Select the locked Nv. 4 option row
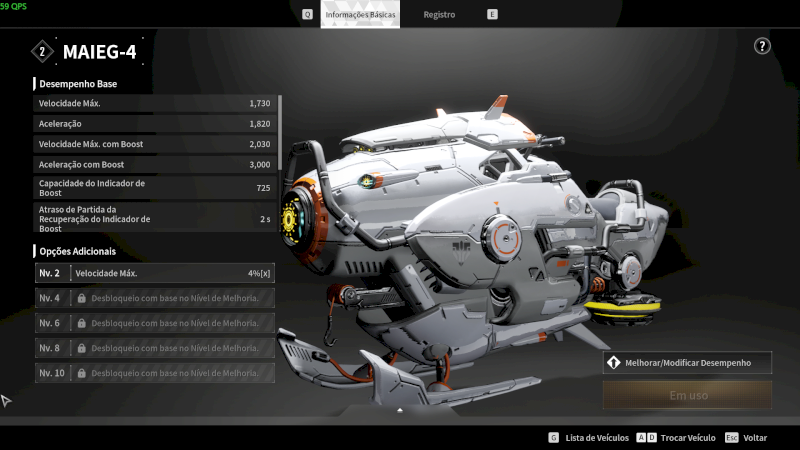Screen dimensions: 800x450 click(155, 298)
